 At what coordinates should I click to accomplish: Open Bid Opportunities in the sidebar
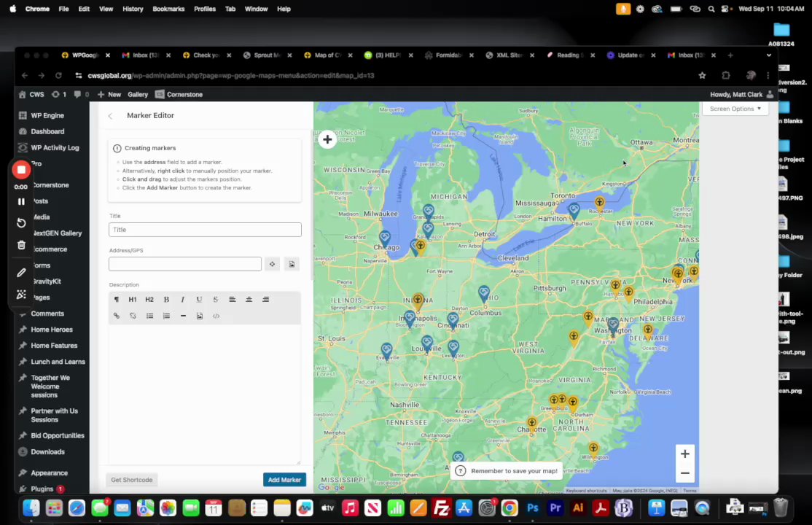click(x=57, y=436)
